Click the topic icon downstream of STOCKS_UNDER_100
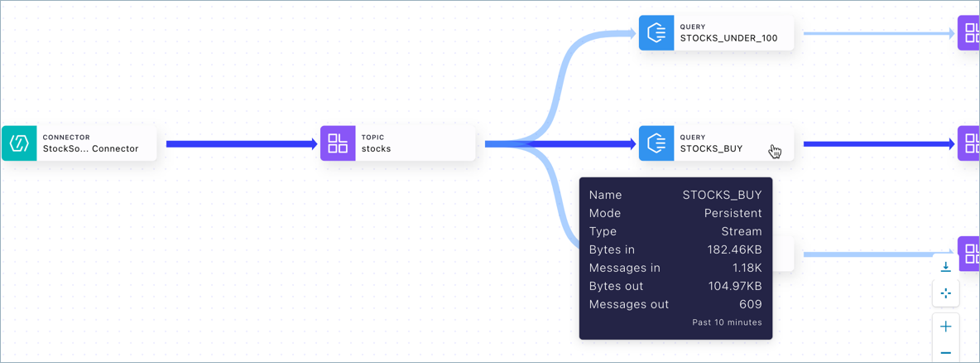Viewport: 980px width, 363px height. coord(970,33)
